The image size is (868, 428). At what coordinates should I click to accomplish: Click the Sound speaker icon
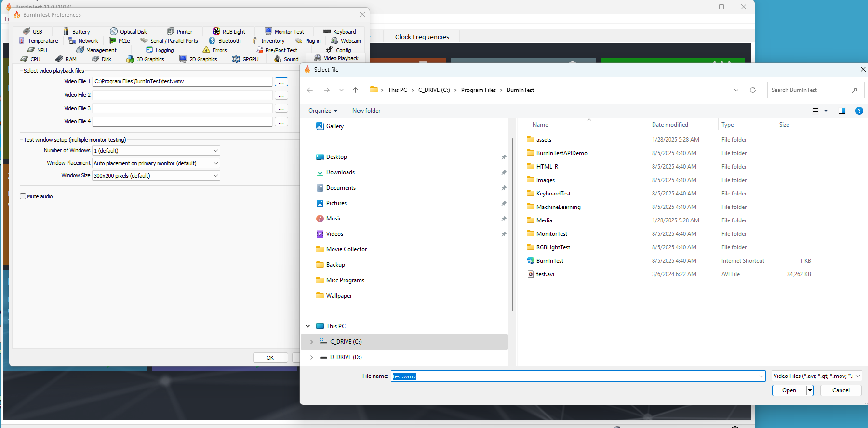pos(278,59)
